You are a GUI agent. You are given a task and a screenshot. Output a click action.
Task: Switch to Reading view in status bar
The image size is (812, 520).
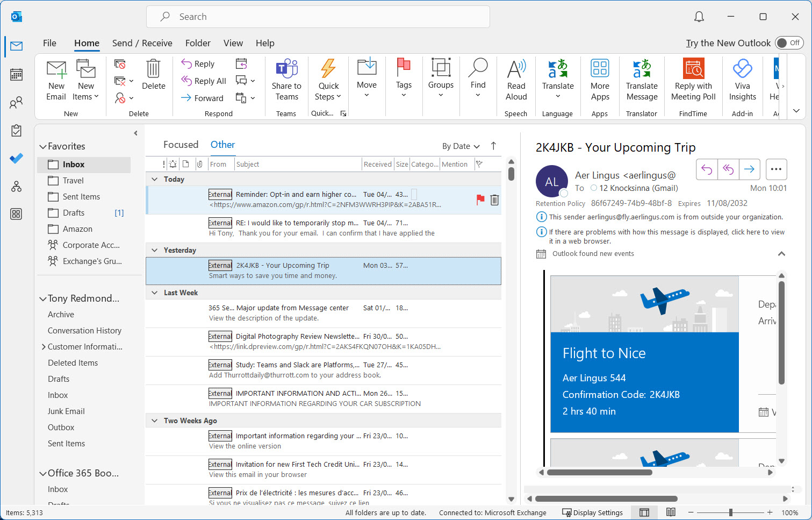tap(671, 512)
